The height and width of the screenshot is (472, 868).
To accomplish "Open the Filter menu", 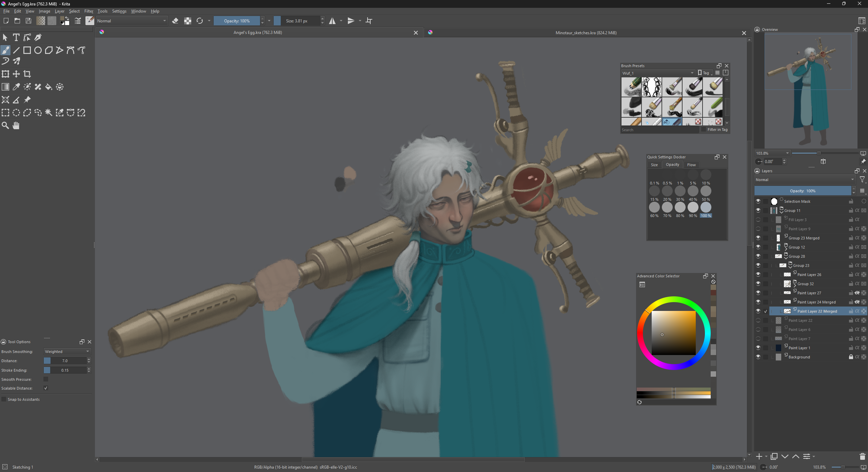I will coord(88,11).
